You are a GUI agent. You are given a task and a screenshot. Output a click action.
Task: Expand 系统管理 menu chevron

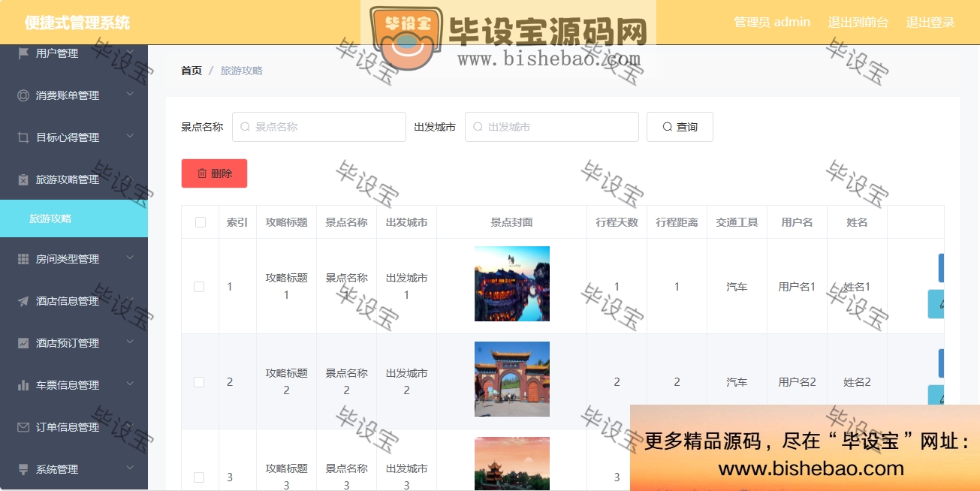[130, 468]
